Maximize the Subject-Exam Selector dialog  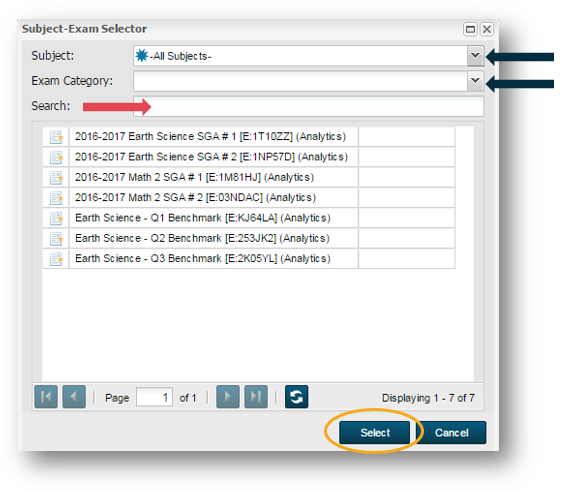pyautogui.click(x=470, y=29)
